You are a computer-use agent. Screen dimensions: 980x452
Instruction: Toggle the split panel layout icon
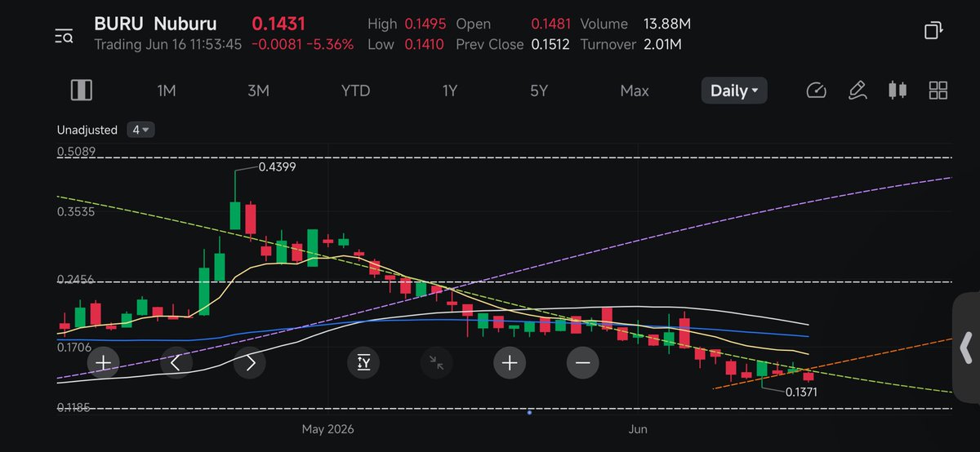pyautogui.click(x=81, y=90)
